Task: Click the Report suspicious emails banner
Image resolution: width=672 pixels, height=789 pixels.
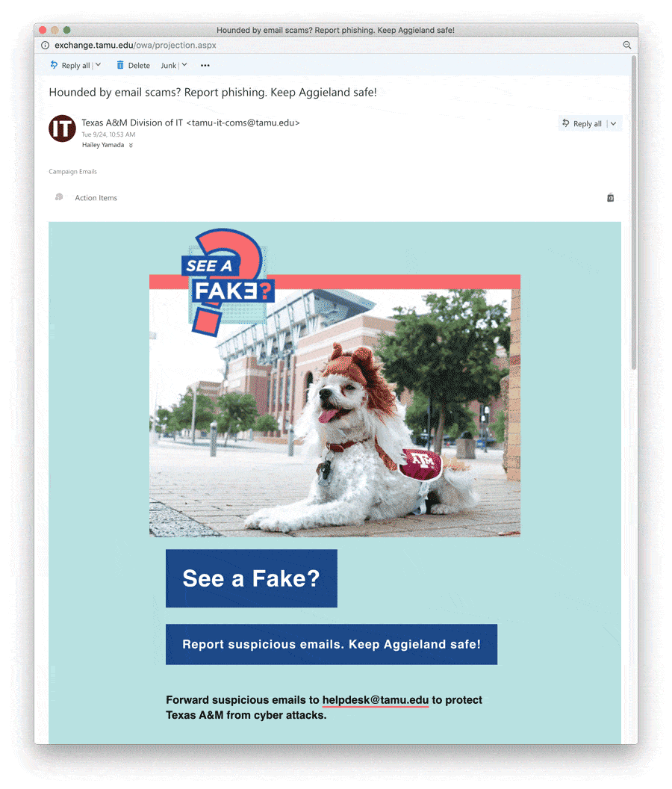Action: (332, 645)
